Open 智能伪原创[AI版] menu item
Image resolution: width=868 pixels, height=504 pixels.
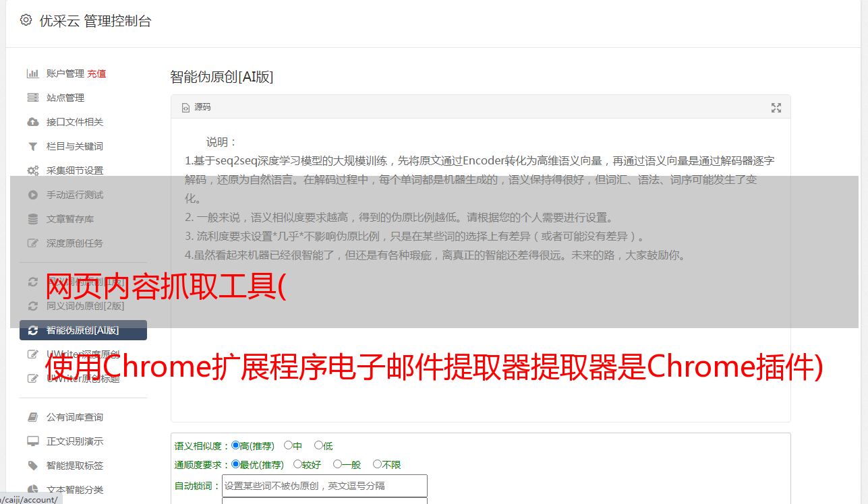tap(83, 330)
